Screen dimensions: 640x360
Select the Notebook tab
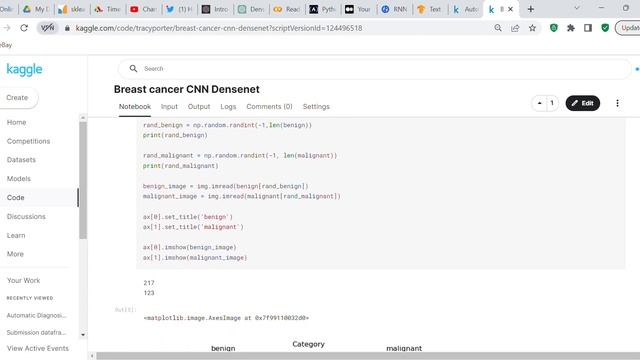coord(135,107)
